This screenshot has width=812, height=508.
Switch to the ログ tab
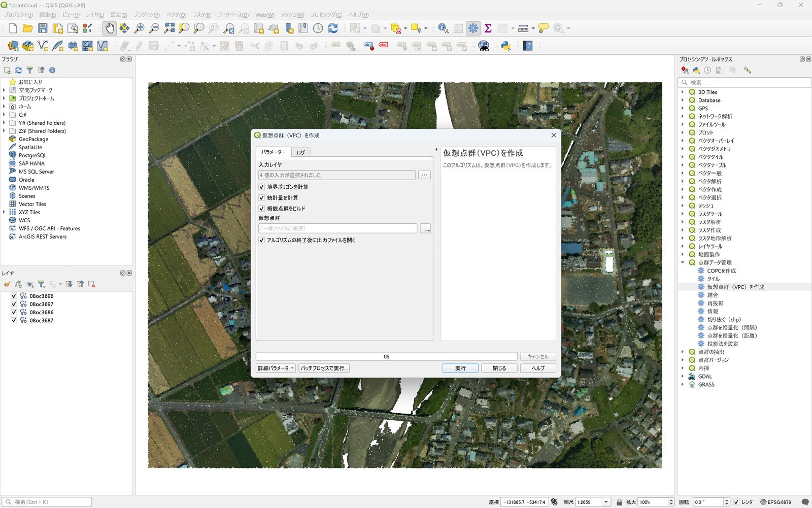[x=301, y=152]
